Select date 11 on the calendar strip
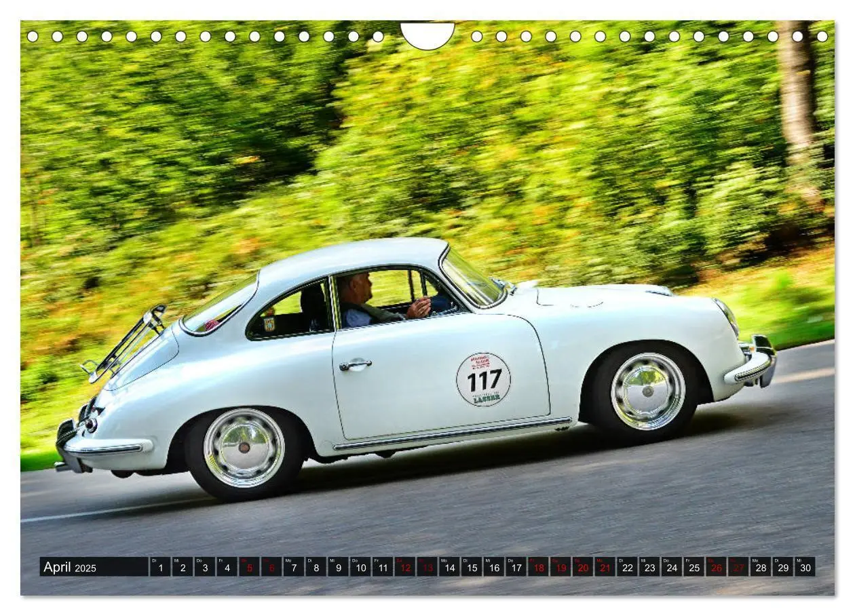The image size is (855, 616). coord(383,567)
